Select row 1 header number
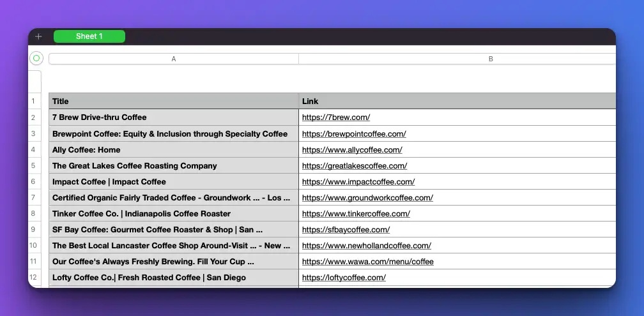The image size is (644, 316). pos(33,101)
